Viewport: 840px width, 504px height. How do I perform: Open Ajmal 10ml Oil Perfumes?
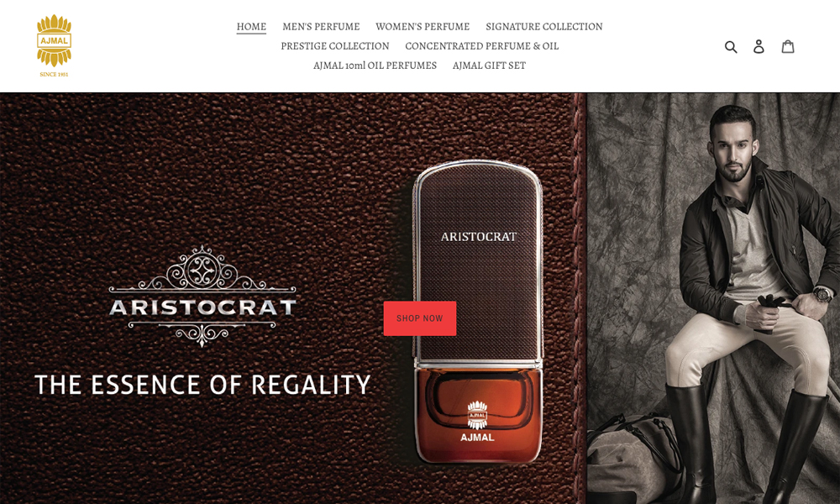tap(375, 66)
